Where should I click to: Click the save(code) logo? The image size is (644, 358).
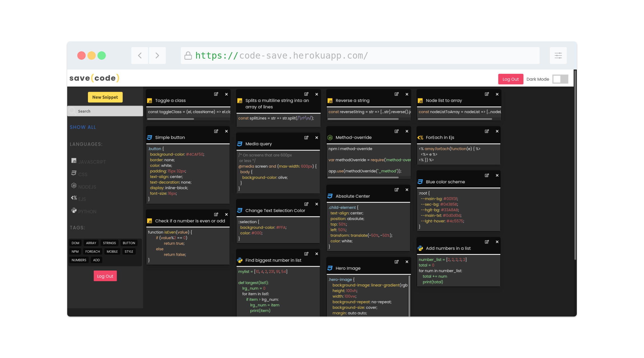pyautogui.click(x=94, y=78)
